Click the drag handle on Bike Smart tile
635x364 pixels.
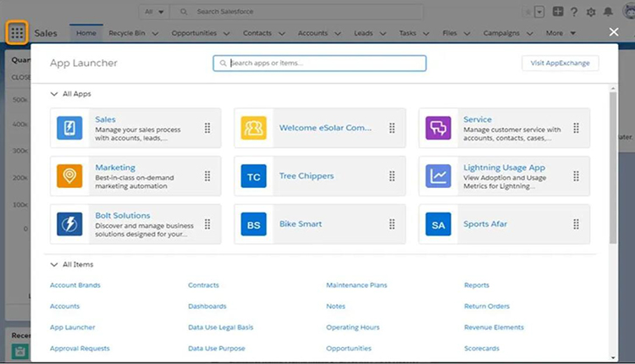tap(392, 224)
